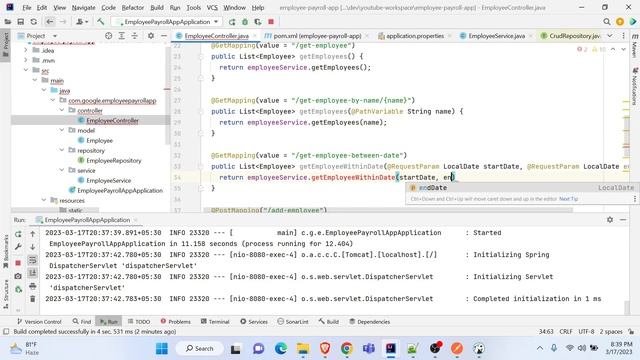Expand the .idea folder
This screenshot has width=640, height=360.
pyautogui.click(x=25, y=50)
